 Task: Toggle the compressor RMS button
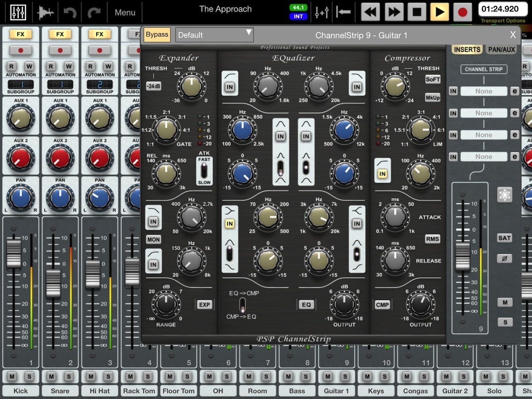click(433, 239)
